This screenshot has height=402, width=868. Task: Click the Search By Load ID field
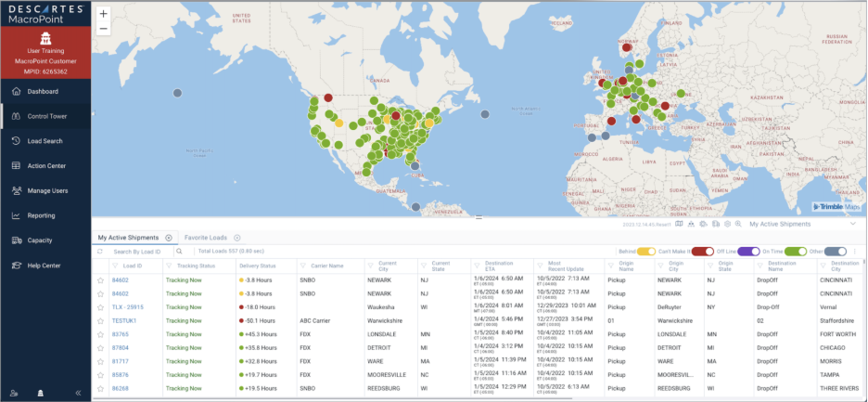(x=137, y=252)
